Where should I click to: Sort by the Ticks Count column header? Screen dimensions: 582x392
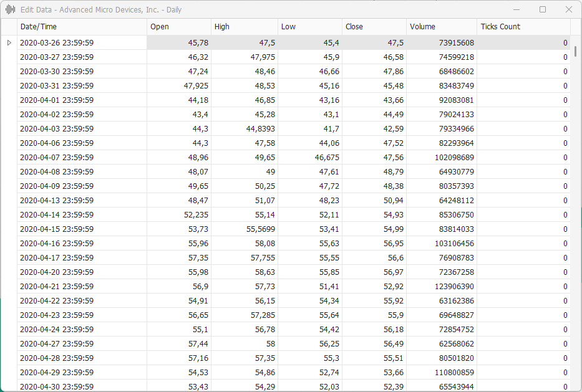point(524,27)
